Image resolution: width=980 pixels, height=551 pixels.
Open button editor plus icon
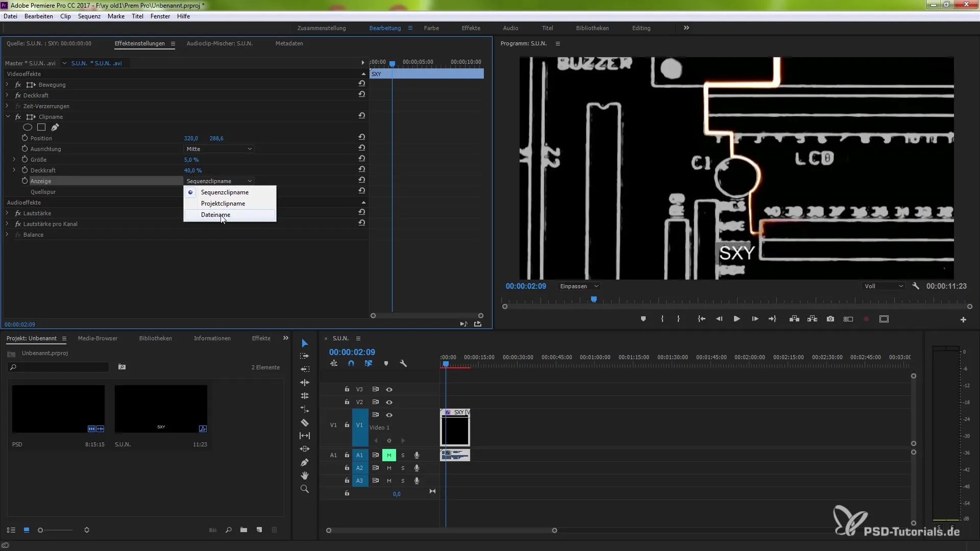[963, 319]
